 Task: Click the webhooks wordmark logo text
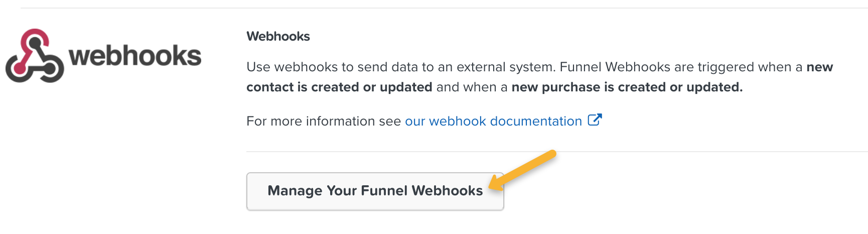[135, 56]
